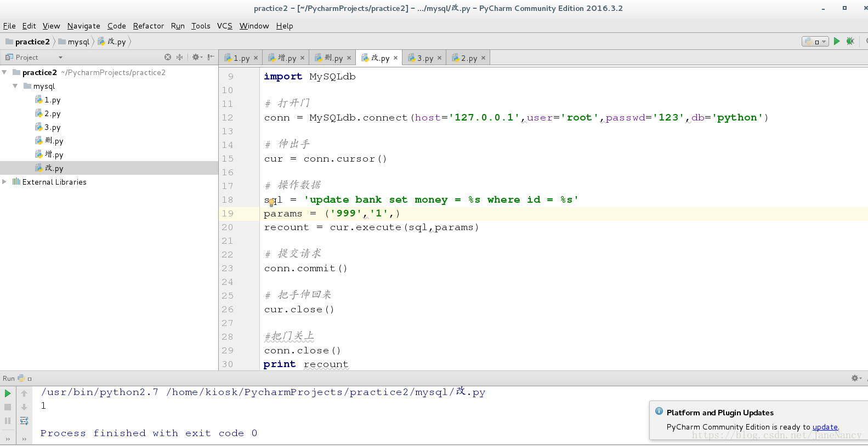Viewport: 868px width, 446px height.
Task: Place cursor on 'import MySQLdb' line
Action: coord(310,77)
